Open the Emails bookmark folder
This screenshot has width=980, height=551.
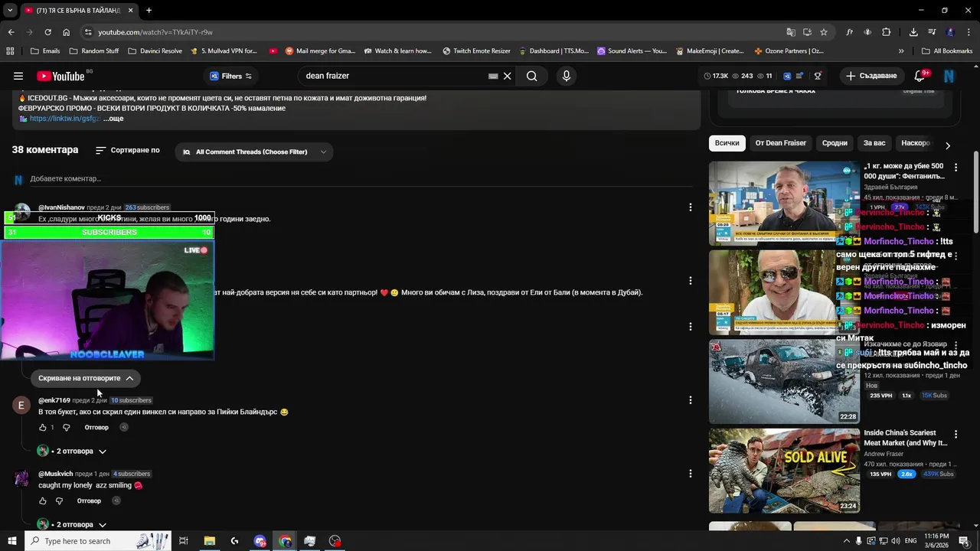pos(45,51)
